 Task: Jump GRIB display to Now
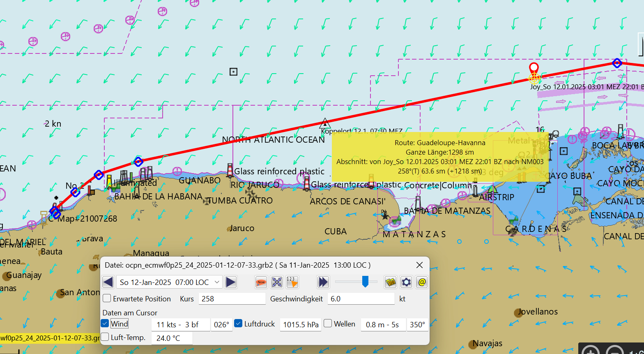[x=261, y=282]
